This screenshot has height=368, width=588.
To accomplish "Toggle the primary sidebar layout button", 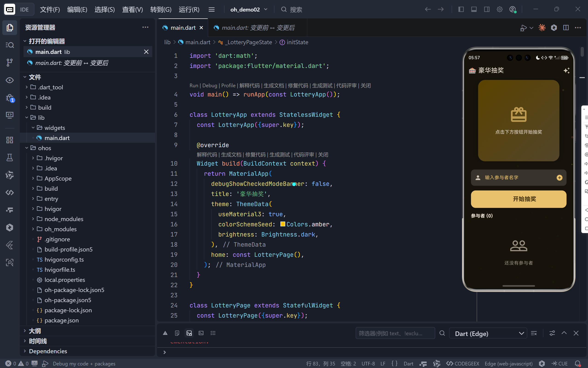I will point(461,9).
